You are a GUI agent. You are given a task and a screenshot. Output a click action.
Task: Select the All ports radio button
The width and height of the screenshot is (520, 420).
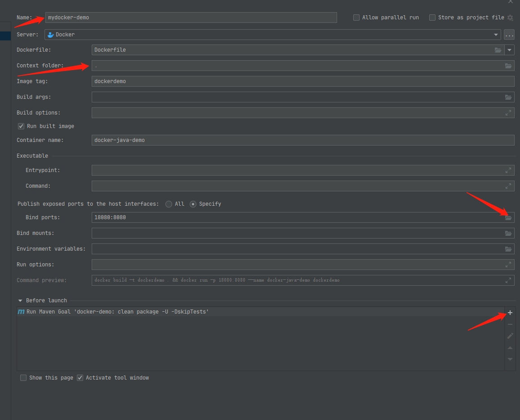tap(169, 204)
